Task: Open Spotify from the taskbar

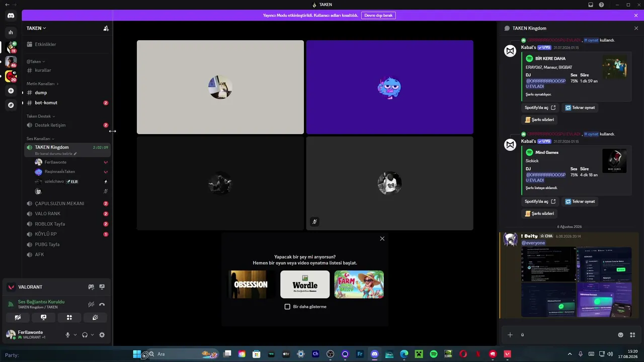Action: [x=434, y=354]
